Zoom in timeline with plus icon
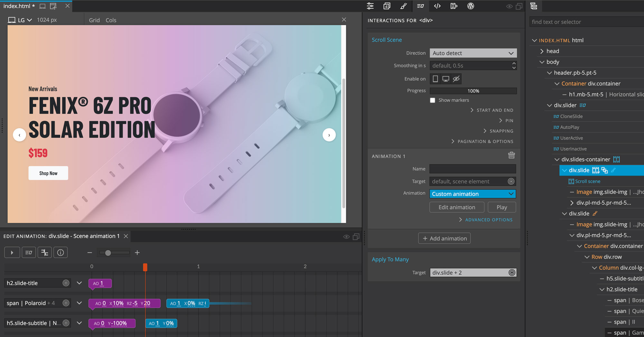 (x=137, y=253)
